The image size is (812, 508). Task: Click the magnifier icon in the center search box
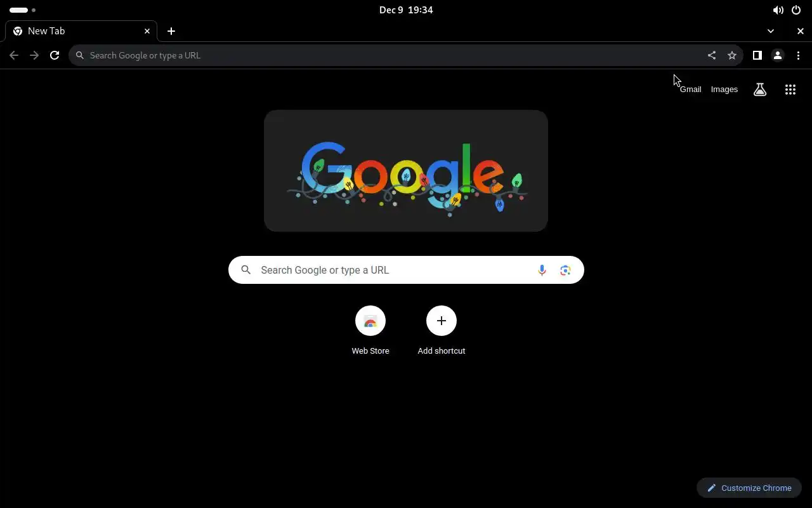pos(246,270)
